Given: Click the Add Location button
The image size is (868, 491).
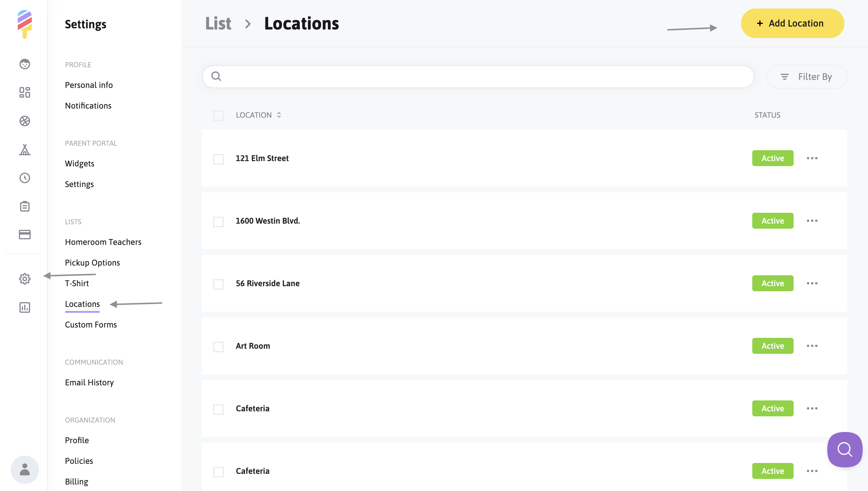Looking at the screenshot, I should click(792, 23).
